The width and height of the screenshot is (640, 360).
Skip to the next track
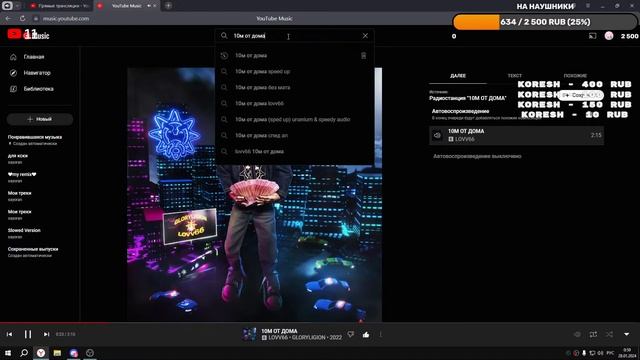(46, 334)
